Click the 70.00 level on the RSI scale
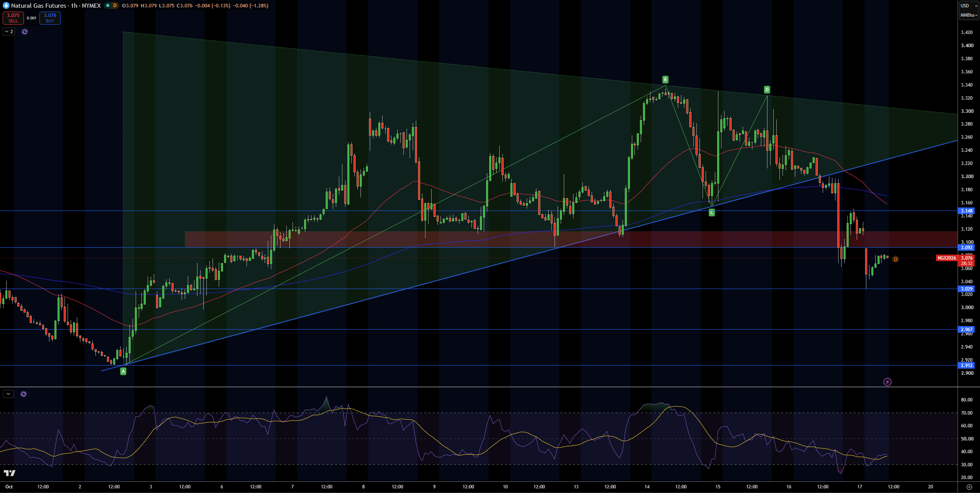This screenshot has height=493, width=980. pyautogui.click(x=966, y=413)
